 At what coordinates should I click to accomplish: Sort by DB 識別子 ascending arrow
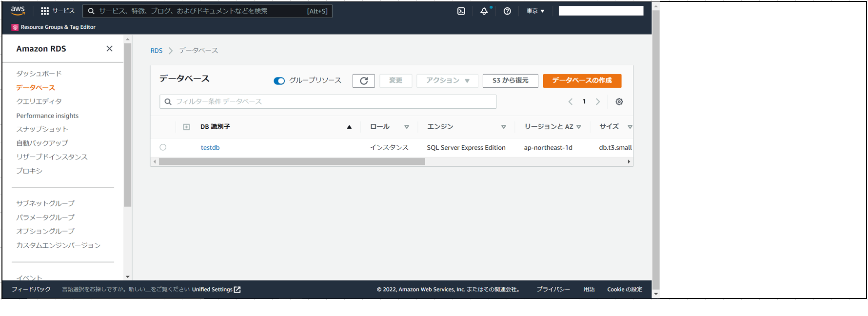tap(349, 127)
